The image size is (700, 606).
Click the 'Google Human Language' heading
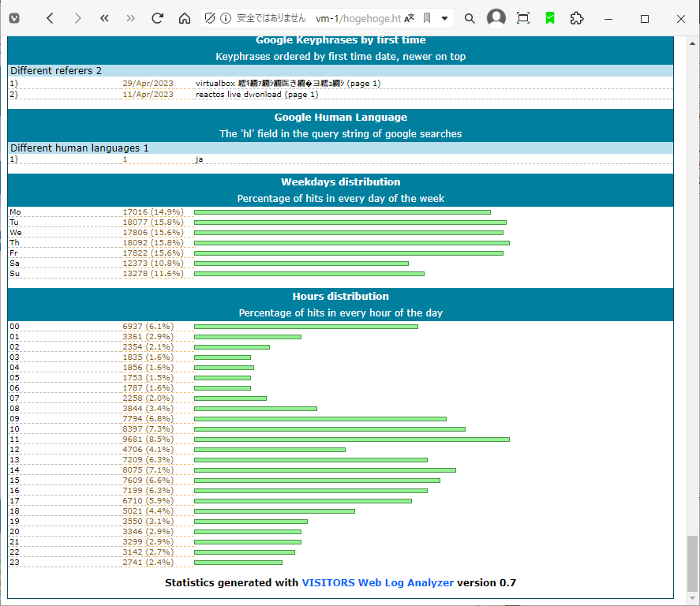341,118
